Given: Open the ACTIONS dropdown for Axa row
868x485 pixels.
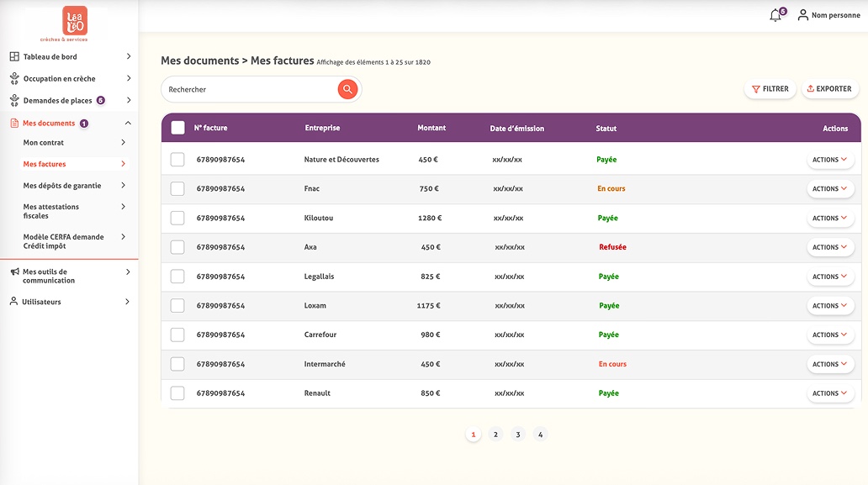Looking at the screenshot, I should coord(830,247).
